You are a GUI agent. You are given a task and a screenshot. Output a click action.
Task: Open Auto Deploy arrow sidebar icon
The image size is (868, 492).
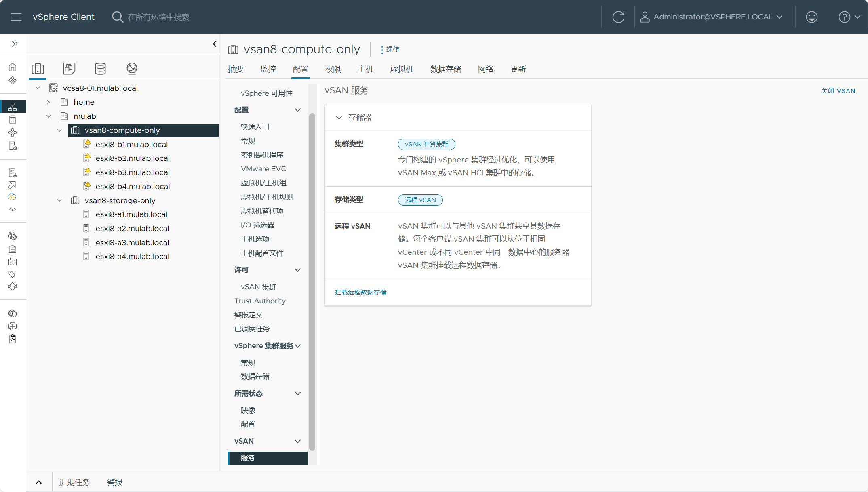[x=13, y=185]
